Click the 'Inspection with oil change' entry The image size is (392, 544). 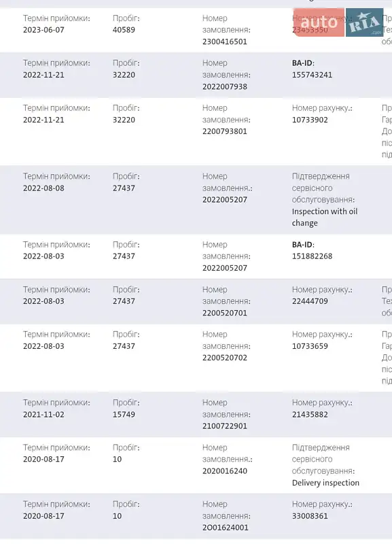coord(325,217)
